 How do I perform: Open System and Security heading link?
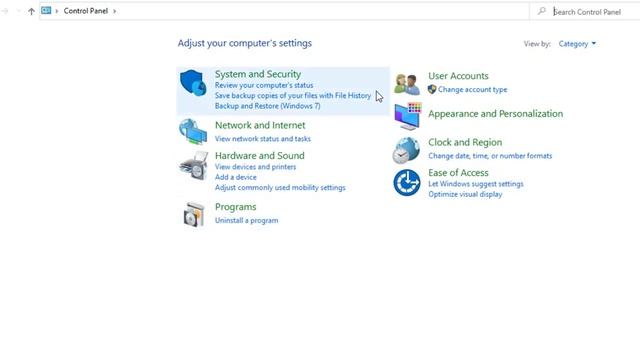pyautogui.click(x=258, y=74)
